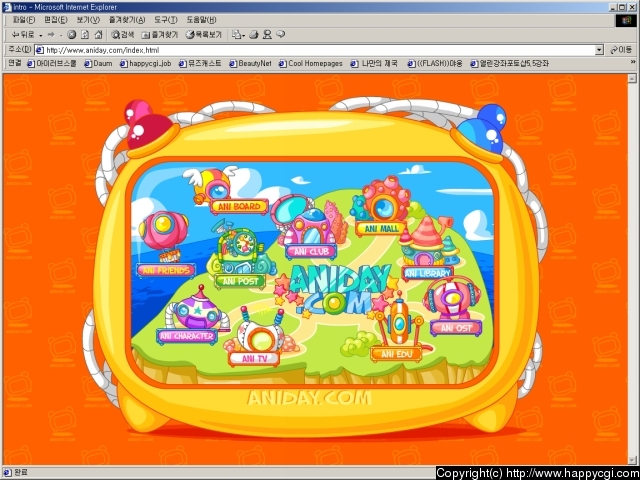This screenshot has width=640, height=480.
Task: Click the ANI CHARACTER sign
Action: point(187,336)
